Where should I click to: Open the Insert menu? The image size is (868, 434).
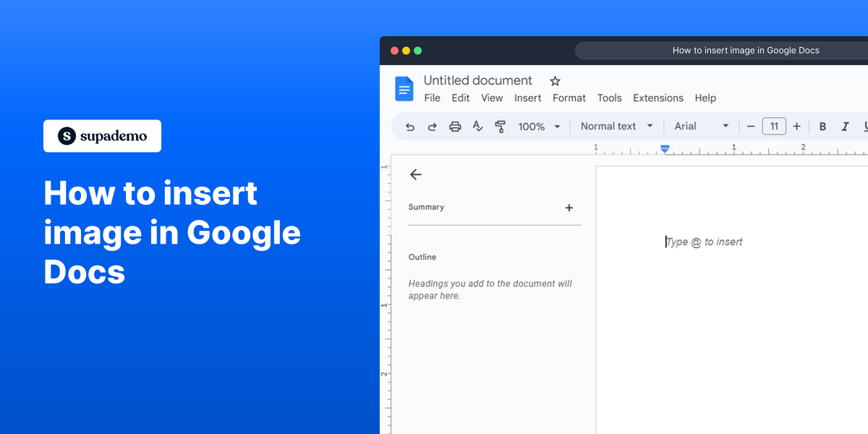pyautogui.click(x=527, y=98)
